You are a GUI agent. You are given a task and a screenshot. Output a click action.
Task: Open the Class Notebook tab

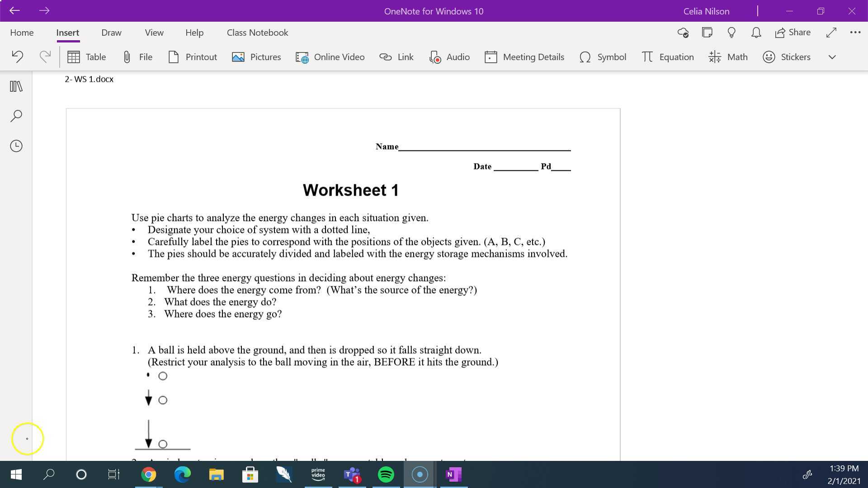point(257,33)
